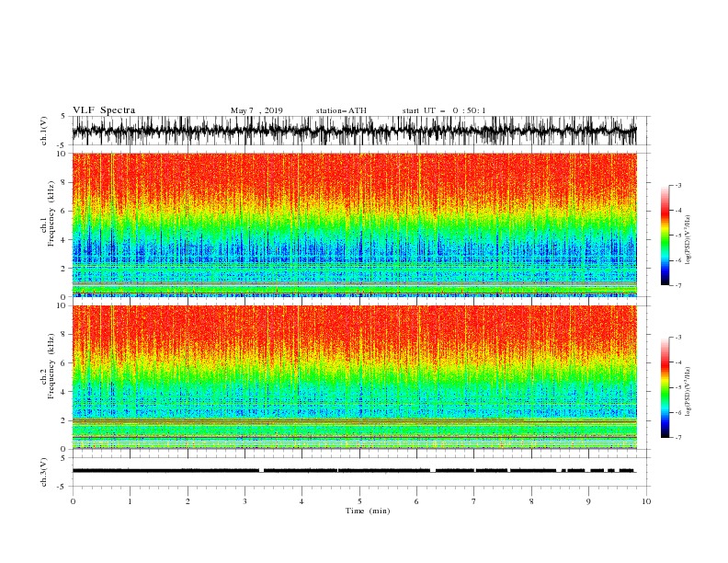Click the ch.2 spectrogram panel
Viewport: 728px width, 563px height.
click(355, 377)
